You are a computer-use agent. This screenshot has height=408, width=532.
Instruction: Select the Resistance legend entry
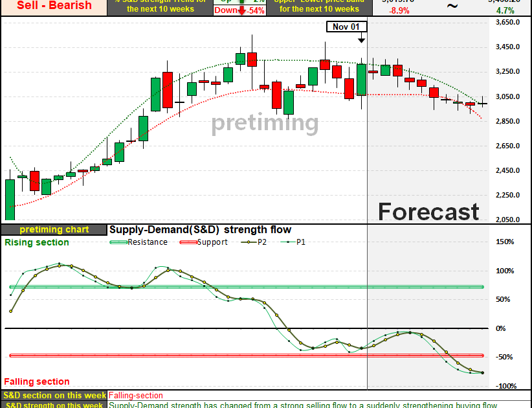(139, 242)
